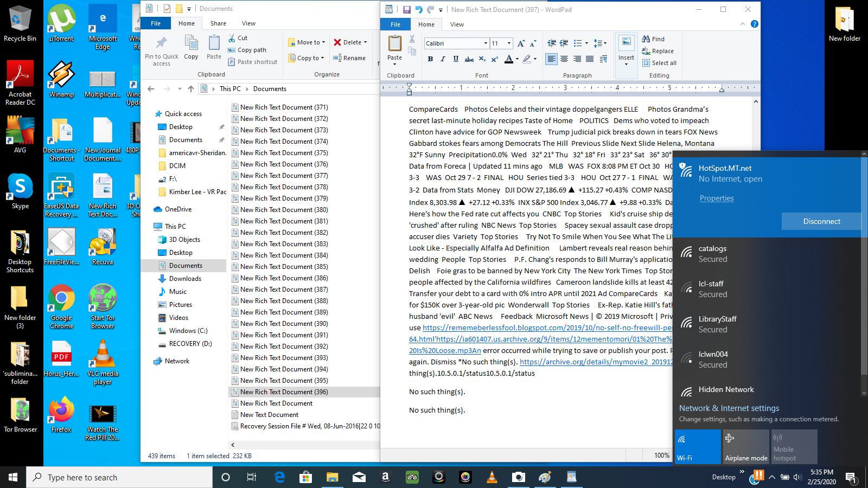The height and width of the screenshot is (488, 868).
Task: Apply italic formatting in WordPad
Action: click(443, 59)
